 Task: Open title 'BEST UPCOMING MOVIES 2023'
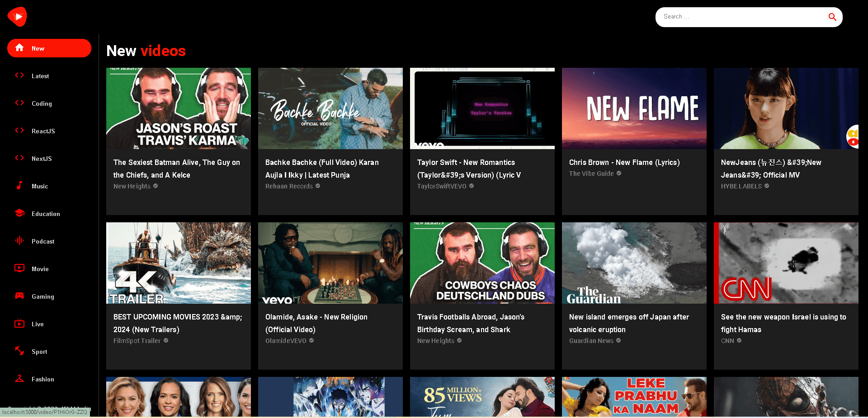coord(178,323)
